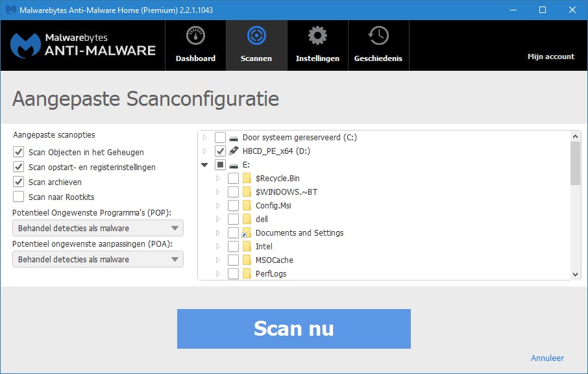Open the POA detection handling dropdown
Screen dimensions: 588x374
pos(98,259)
